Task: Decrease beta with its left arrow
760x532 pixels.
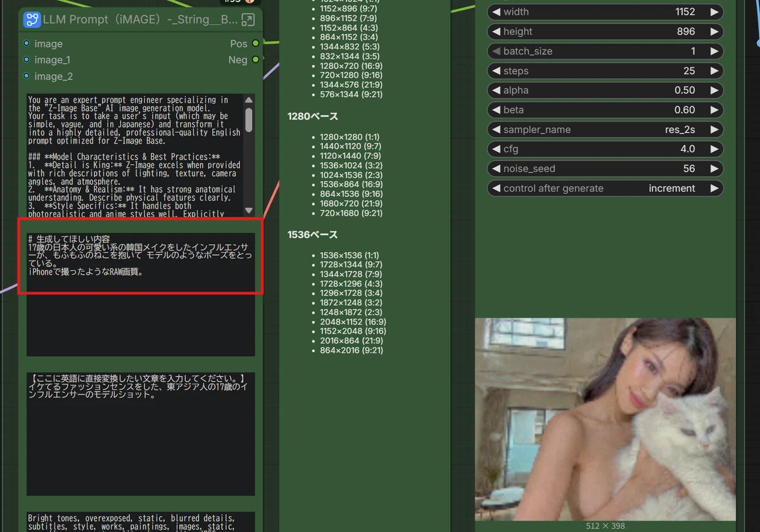Action: (496, 110)
